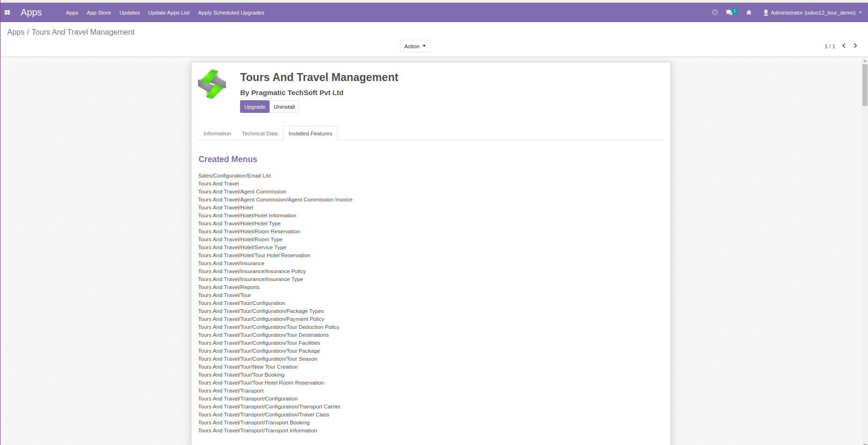Open the Administrator user menu

coord(813,13)
